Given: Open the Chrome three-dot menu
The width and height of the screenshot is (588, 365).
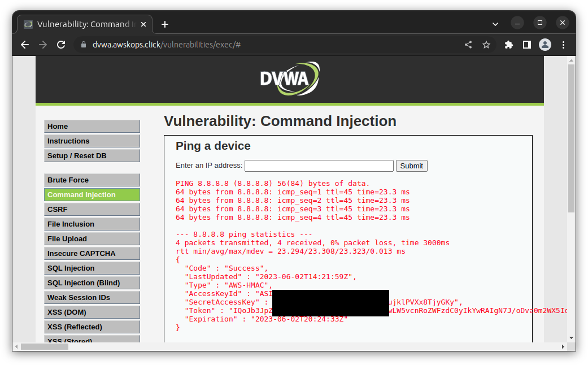Looking at the screenshot, I should click(x=563, y=45).
